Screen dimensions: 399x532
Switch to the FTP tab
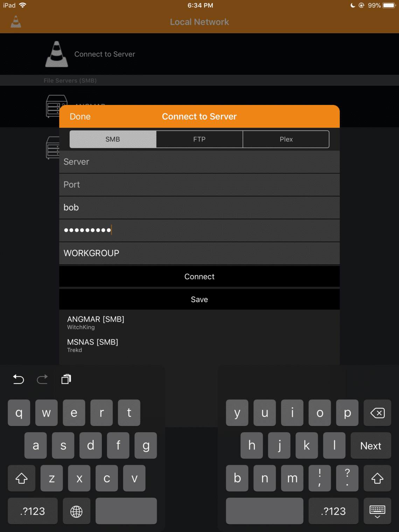199,139
